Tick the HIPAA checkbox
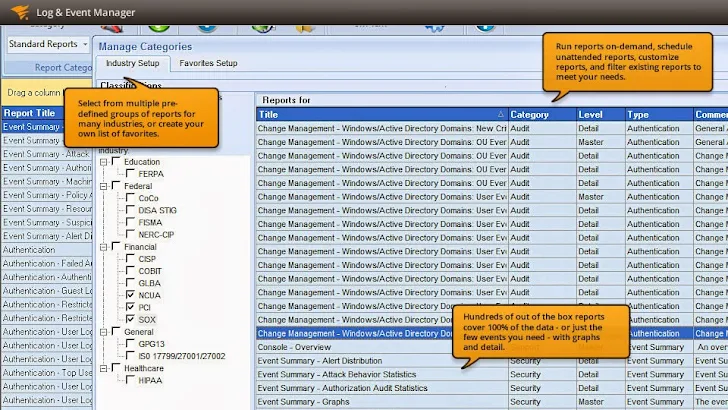This screenshot has width=728, height=410. [130, 379]
